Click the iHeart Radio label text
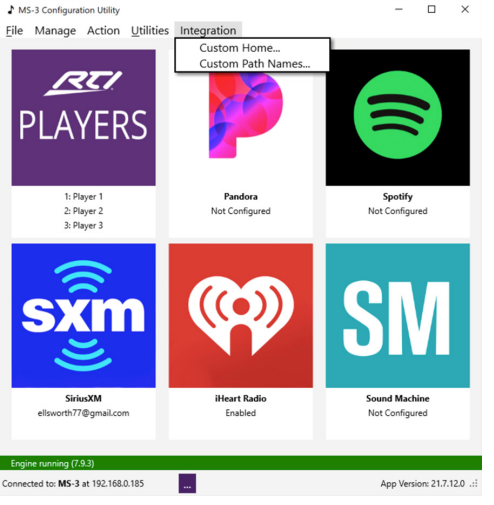494x505 pixels. coord(241,399)
